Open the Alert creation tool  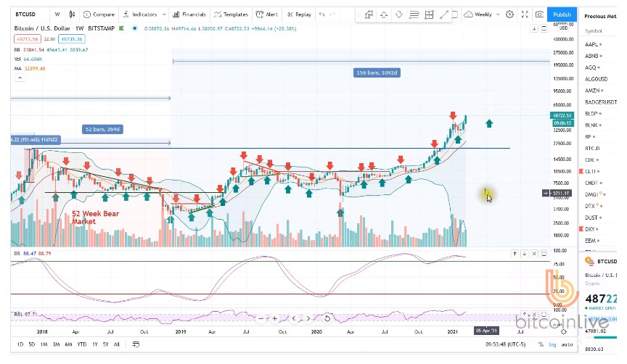tap(269, 15)
